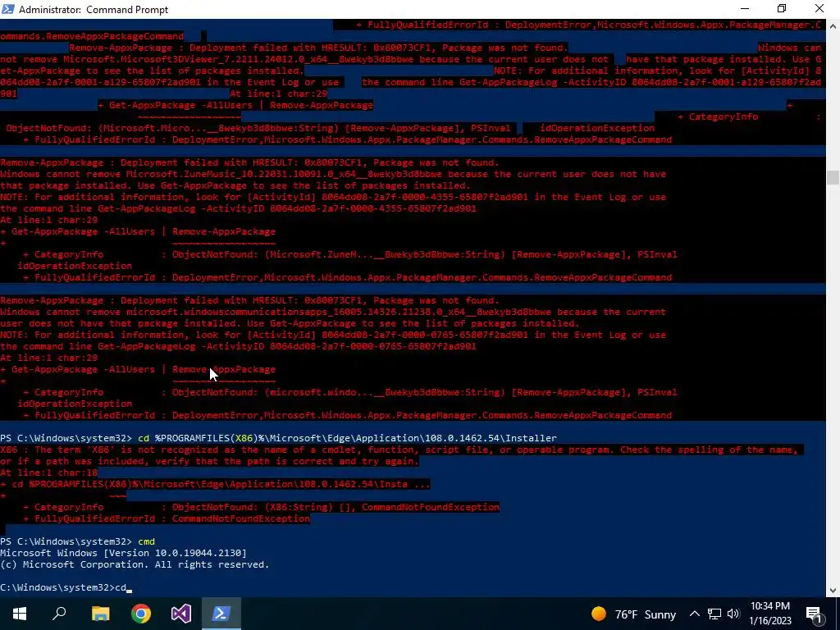Click the C:\Windows\system32>cd prompt line

(66, 587)
